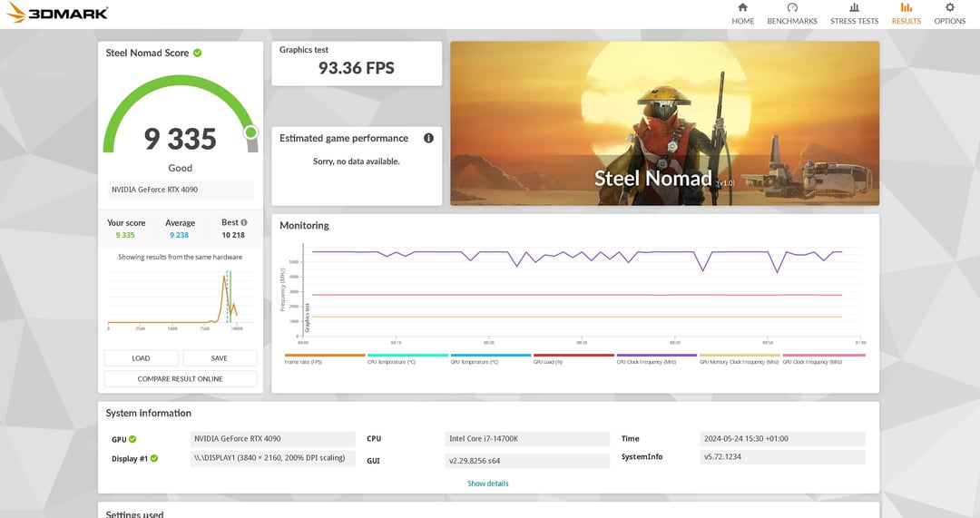Select the Average score value 9 238
The height and width of the screenshot is (518, 980).
click(180, 235)
